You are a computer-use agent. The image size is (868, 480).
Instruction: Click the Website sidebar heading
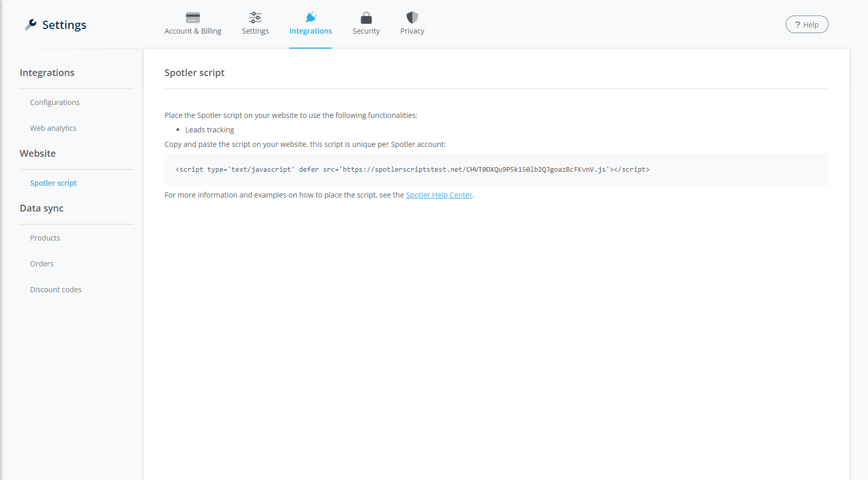click(x=38, y=154)
